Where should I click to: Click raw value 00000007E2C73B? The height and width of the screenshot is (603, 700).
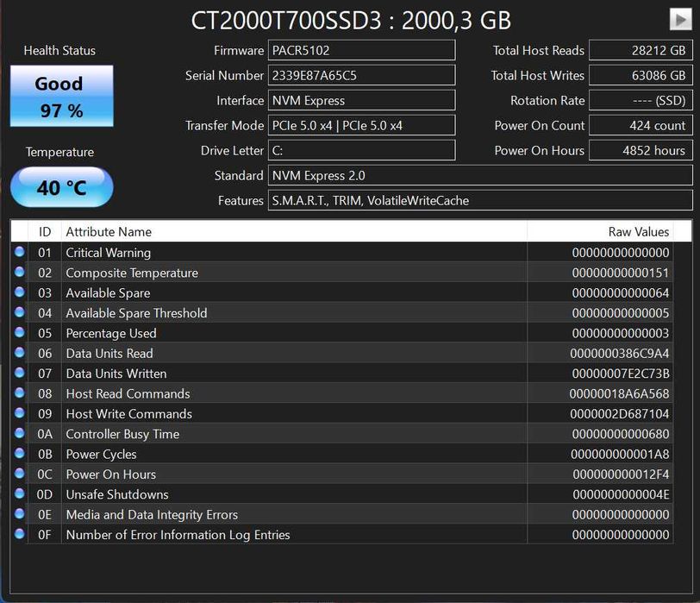(x=621, y=374)
